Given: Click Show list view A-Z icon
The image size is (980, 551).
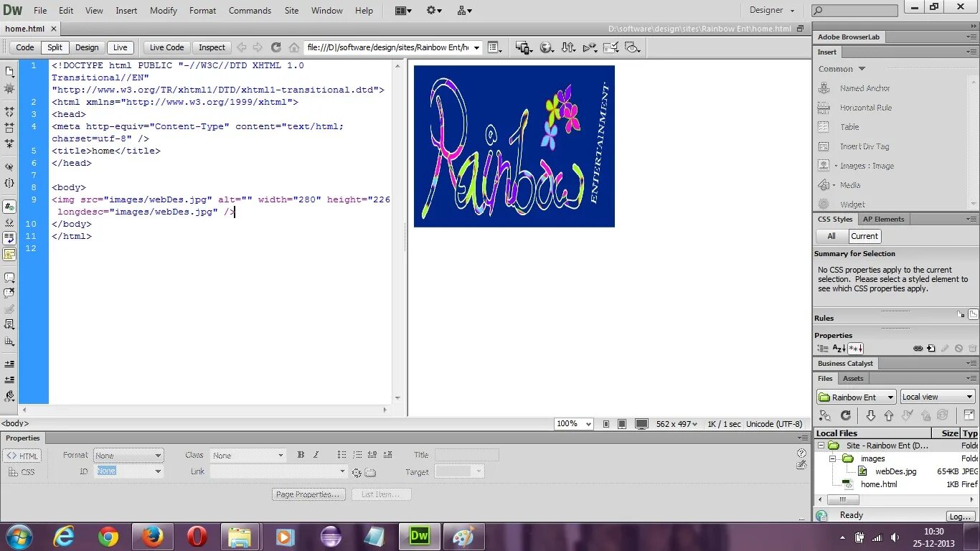Looking at the screenshot, I should (839, 349).
